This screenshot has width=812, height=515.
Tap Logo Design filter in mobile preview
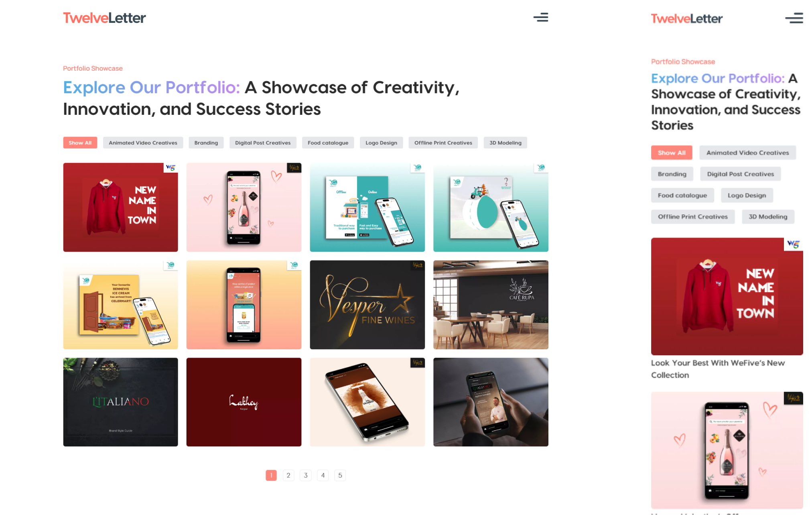click(747, 195)
